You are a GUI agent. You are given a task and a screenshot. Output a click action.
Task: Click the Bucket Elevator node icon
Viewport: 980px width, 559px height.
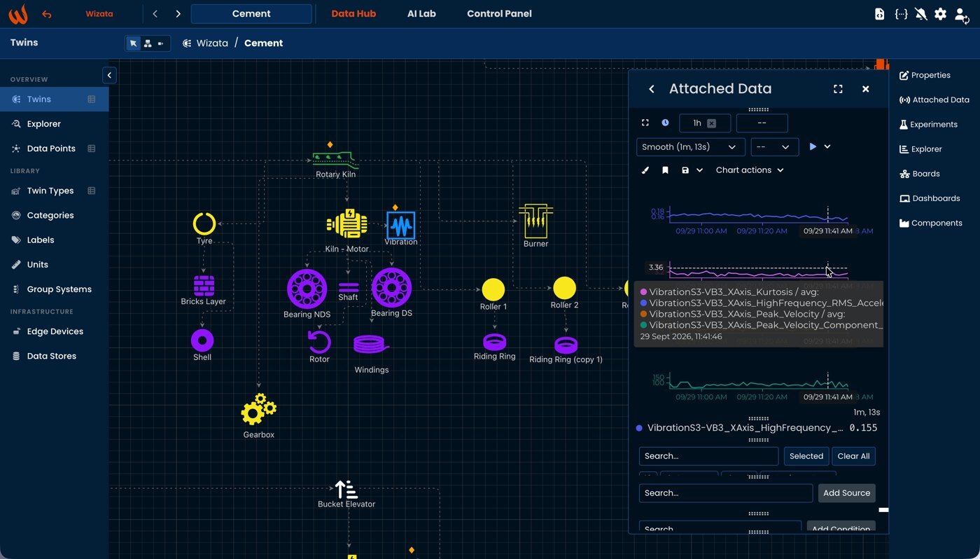346,489
